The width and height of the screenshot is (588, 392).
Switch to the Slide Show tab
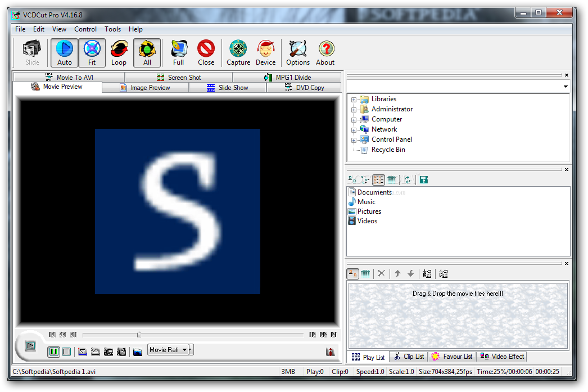point(228,87)
